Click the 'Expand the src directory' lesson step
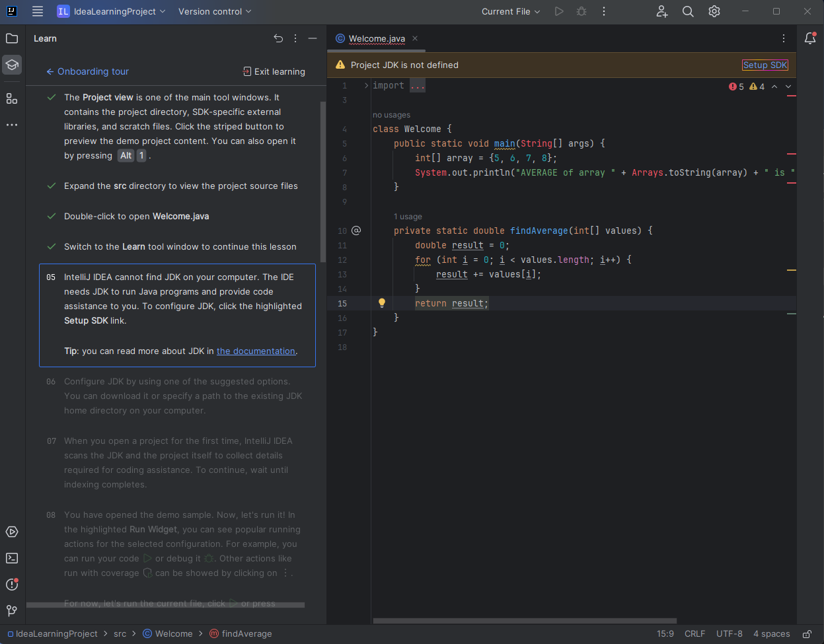Viewport: 824px width, 644px height. pyautogui.click(x=181, y=186)
